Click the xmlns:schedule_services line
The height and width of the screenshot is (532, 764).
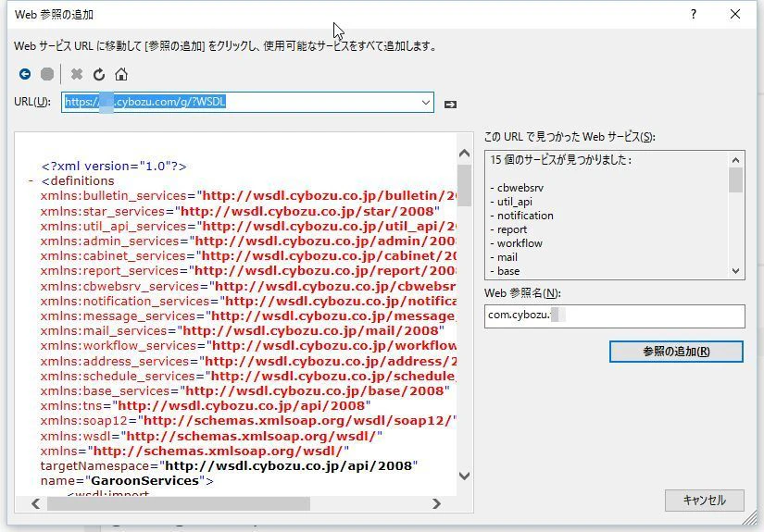[x=248, y=377]
